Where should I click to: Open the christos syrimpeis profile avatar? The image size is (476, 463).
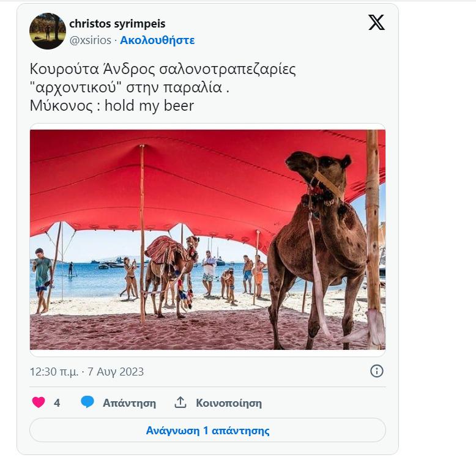tap(48, 31)
